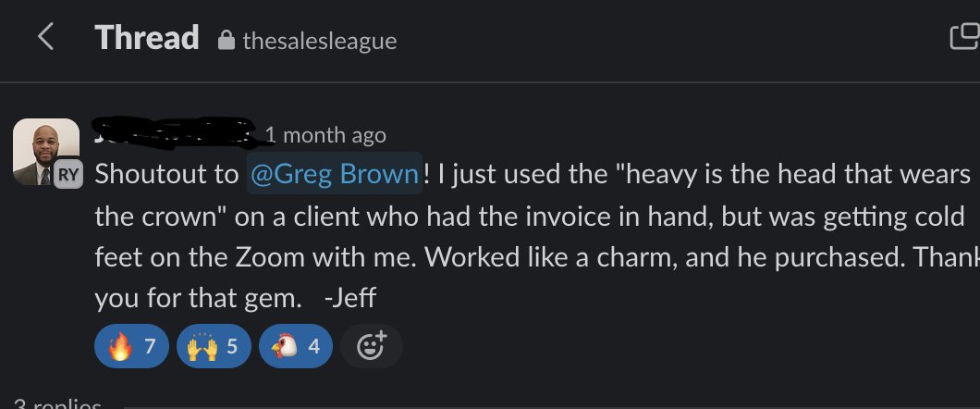Image resolution: width=980 pixels, height=409 pixels.
Task: Expand the 3 replies section
Action: click(x=57, y=403)
